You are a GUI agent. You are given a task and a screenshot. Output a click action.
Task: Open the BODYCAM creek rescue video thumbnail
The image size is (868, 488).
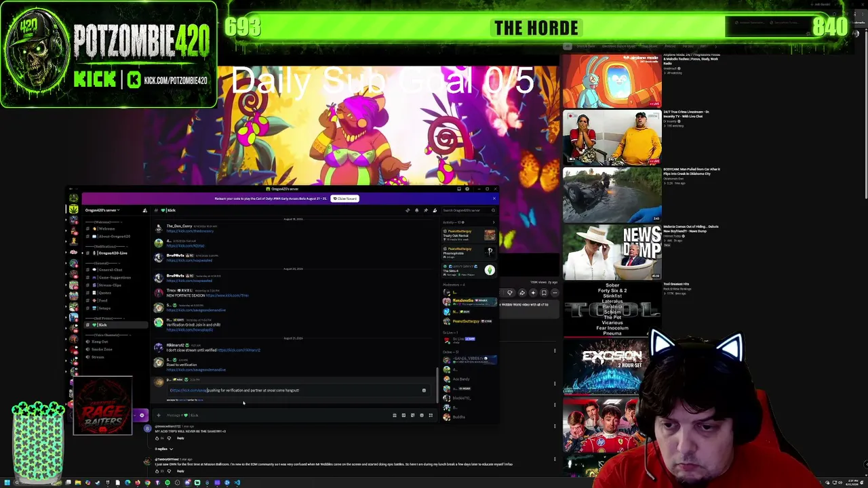point(612,195)
